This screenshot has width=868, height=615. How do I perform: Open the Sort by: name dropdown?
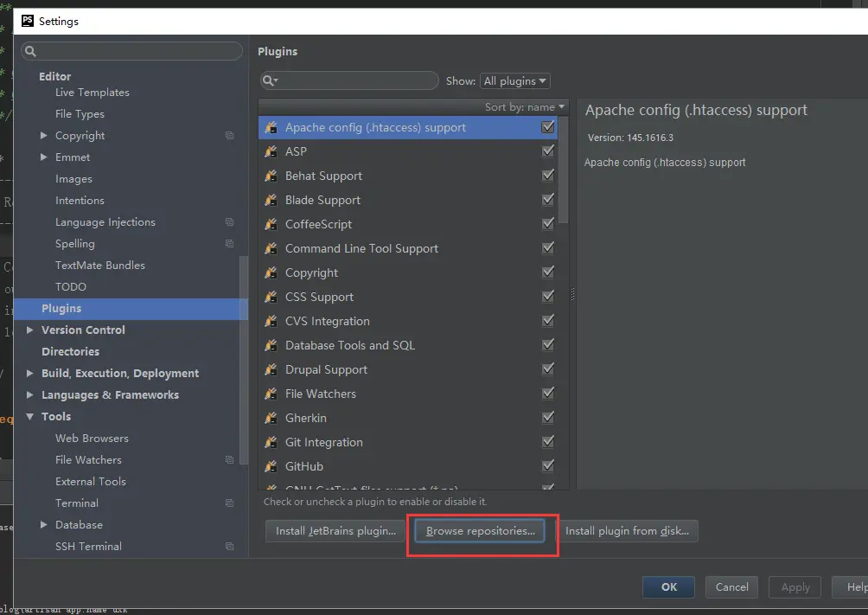click(x=524, y=107)
